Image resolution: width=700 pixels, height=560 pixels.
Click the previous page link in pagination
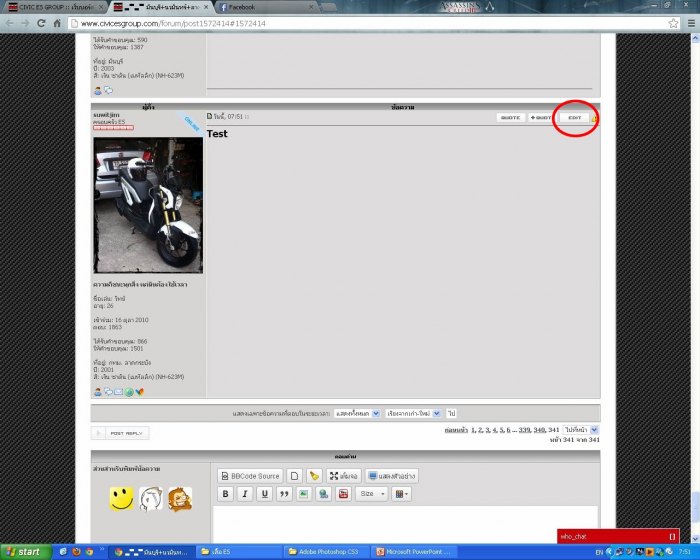(x=456, y=430)
